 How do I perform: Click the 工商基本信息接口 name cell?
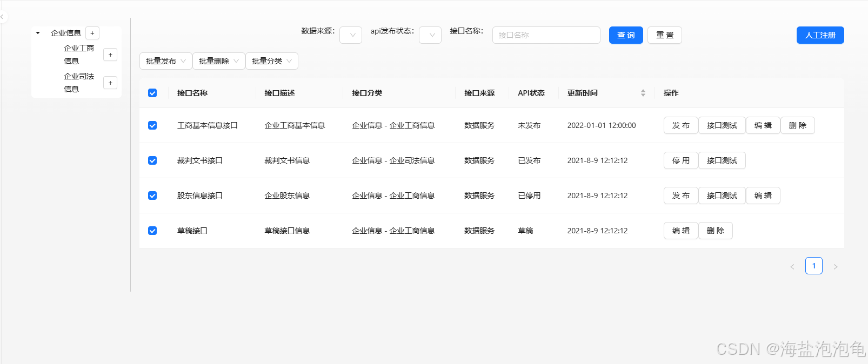(208, 125)
